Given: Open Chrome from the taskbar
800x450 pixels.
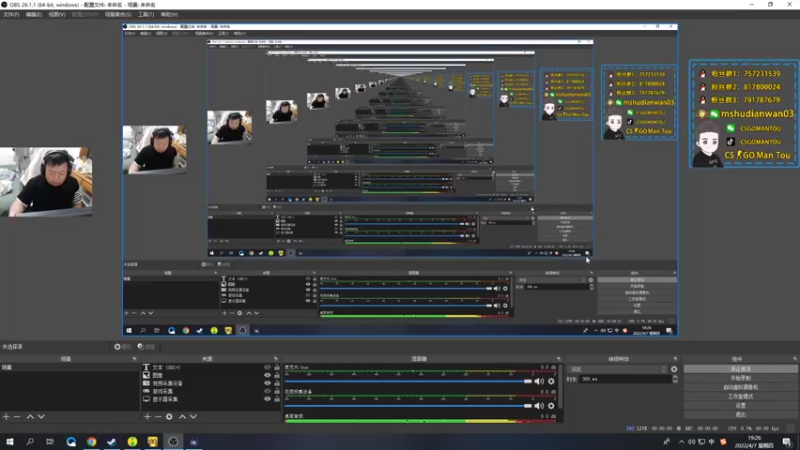Looking at the screenshot, I should click(91, 442).
